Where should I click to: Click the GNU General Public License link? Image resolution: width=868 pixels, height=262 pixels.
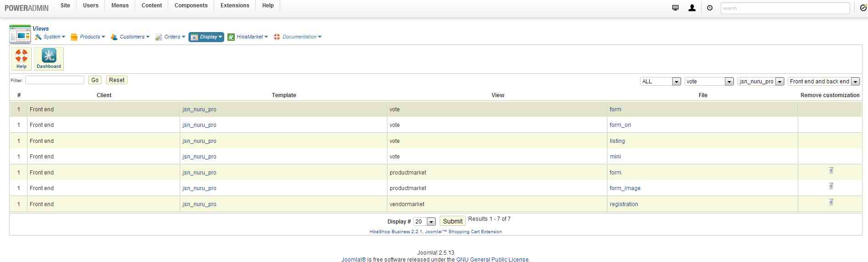click(x=492, y=259)
